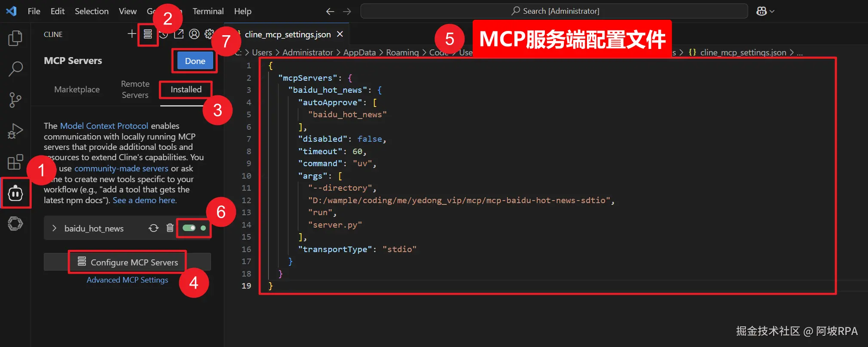Click the "timeout": 60 line
This screenshot has height=347, width=868.
[332, 151]
